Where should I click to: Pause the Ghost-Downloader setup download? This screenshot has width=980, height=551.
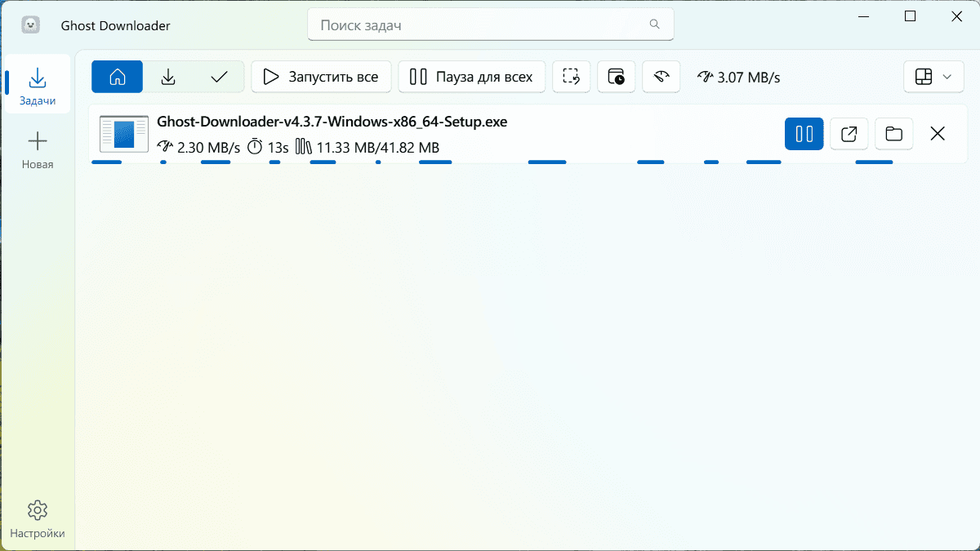point(804,134)
